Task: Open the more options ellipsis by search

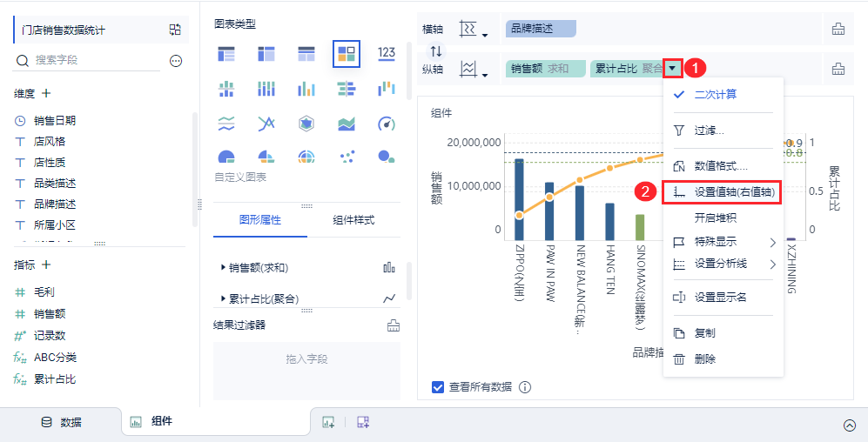Action: (176, 61)
